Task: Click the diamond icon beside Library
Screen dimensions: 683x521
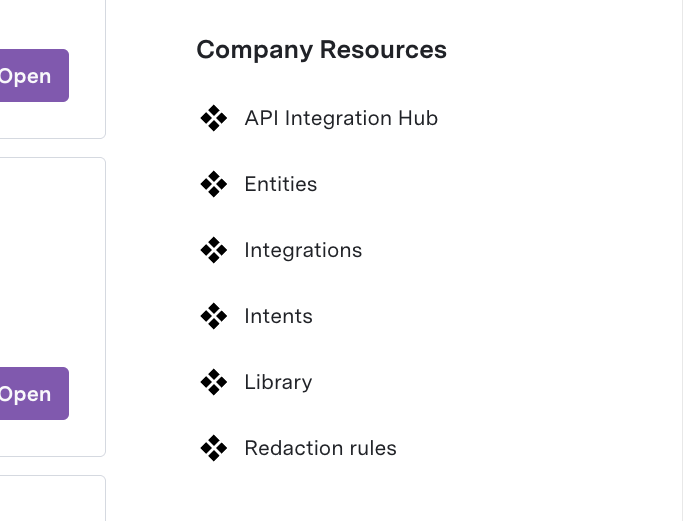Action: 213,382
